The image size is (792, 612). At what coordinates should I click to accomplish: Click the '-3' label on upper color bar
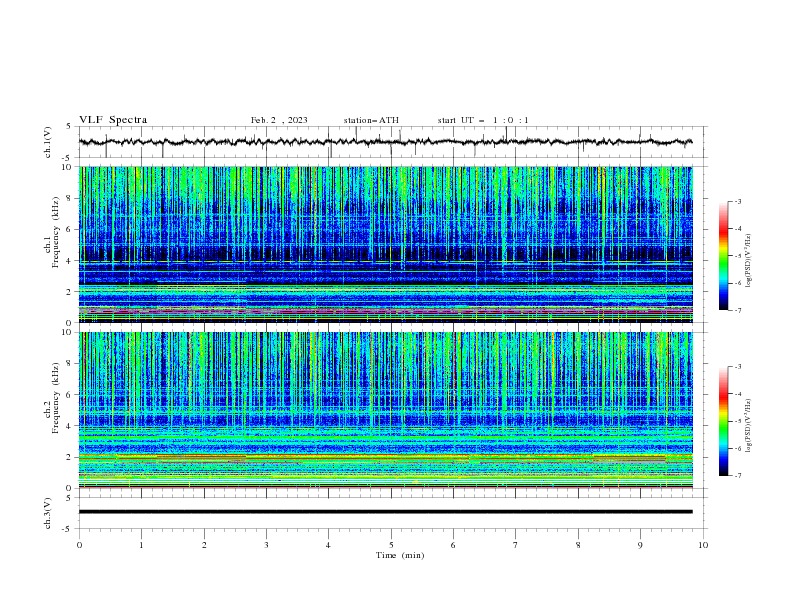737,201
